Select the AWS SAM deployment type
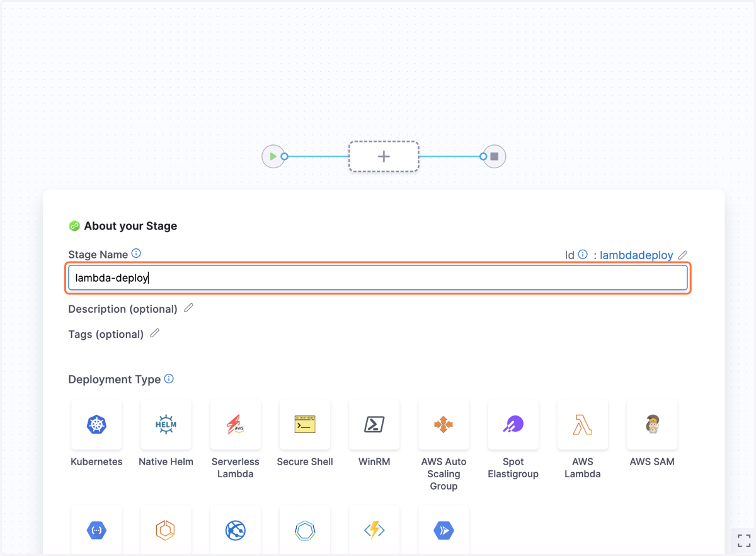This screenshot has width=756, height=556. pyautogui.click(x=652, y=424)
